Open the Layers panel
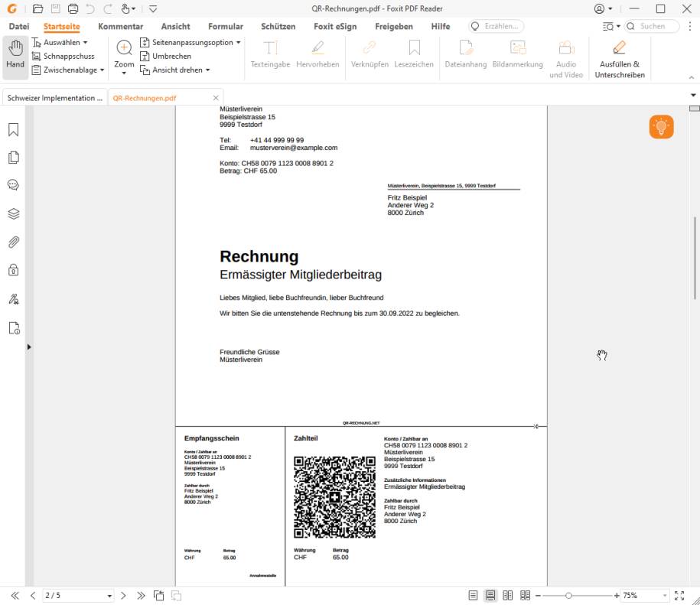This screenshot has width=700, height=605. [12, 213]
